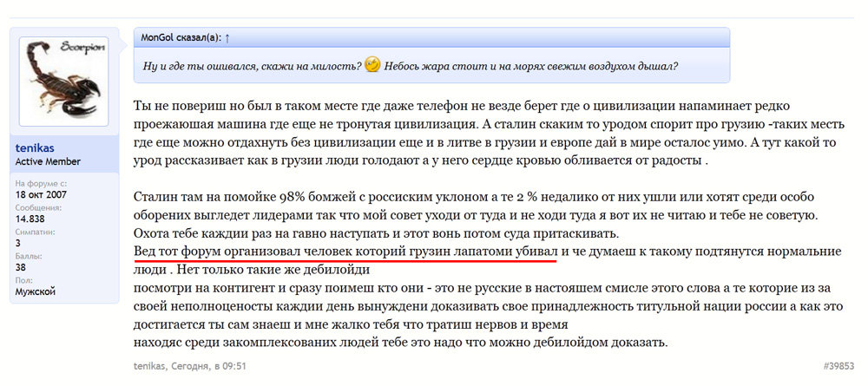
Task: Click the Баллы label in the sidebar
Action: [x=28, y=257]
